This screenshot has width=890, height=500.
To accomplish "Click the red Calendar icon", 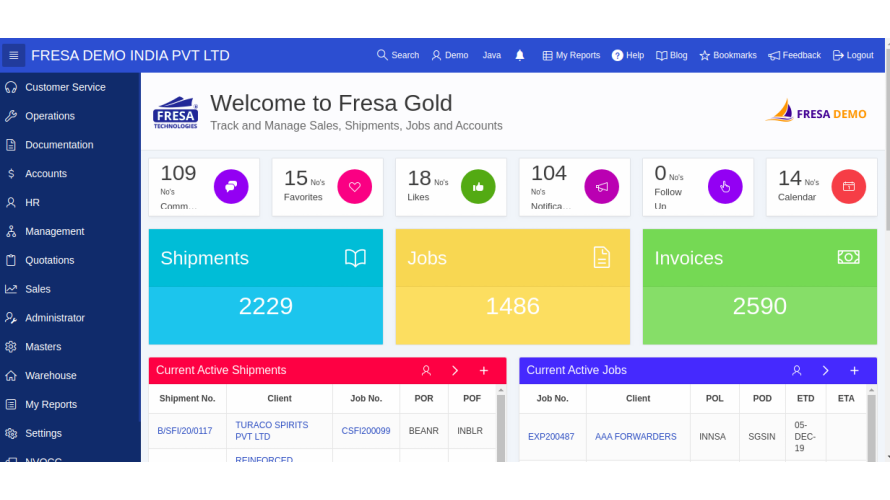I will tap(849, 186).
